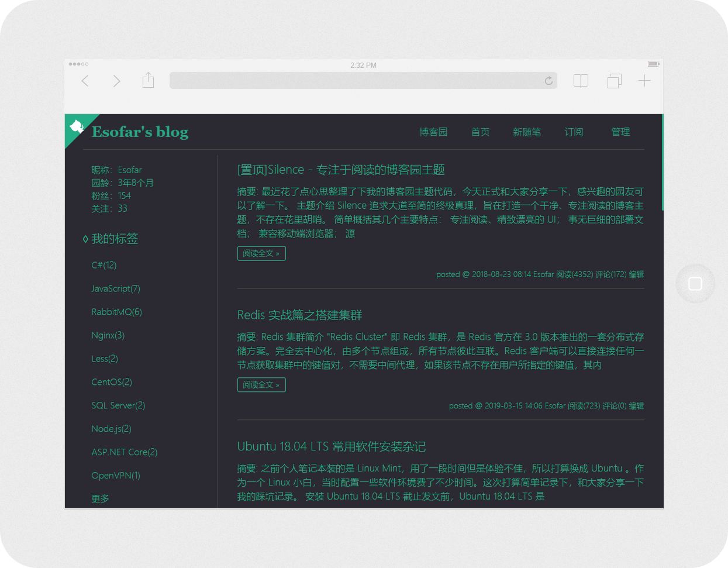The height and width of the screenshot is (568, 728).
Task: Click the 3年8个月 blog age link
Action: coord(136,183)
